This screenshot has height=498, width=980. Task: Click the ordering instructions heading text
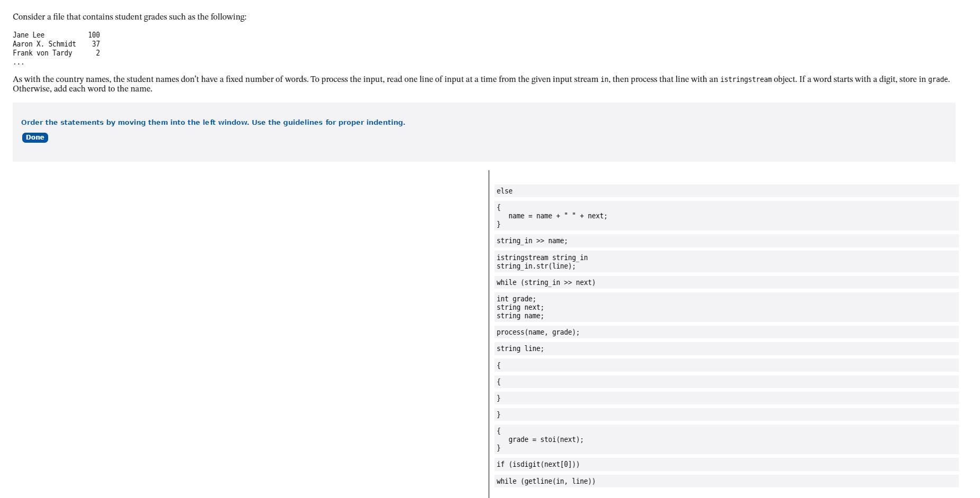213,122
